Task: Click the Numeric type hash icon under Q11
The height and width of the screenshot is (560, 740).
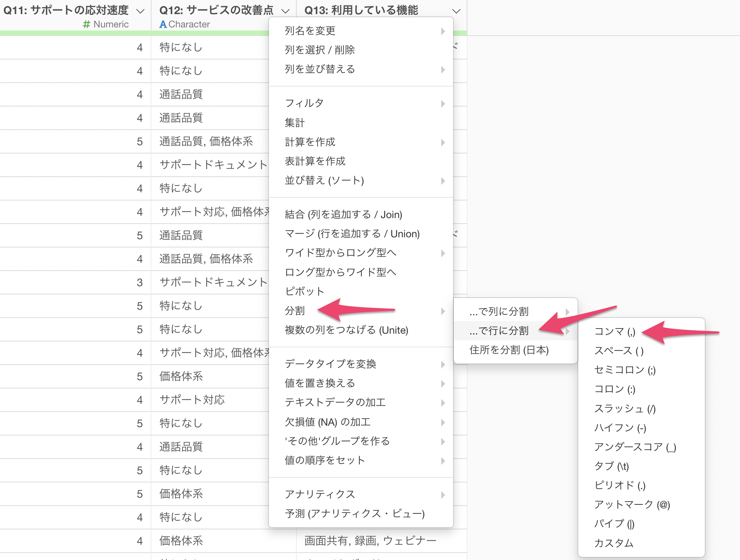Action: tap(87, 24)
